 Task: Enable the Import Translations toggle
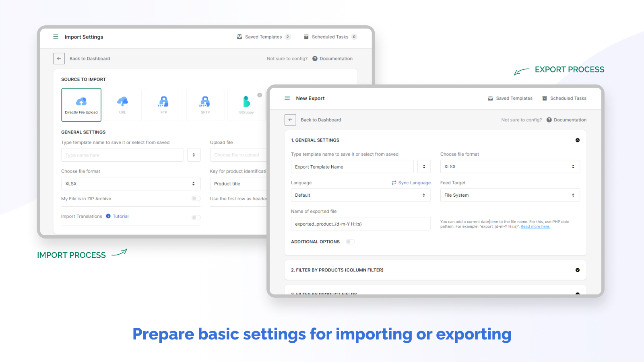(196, 217)
